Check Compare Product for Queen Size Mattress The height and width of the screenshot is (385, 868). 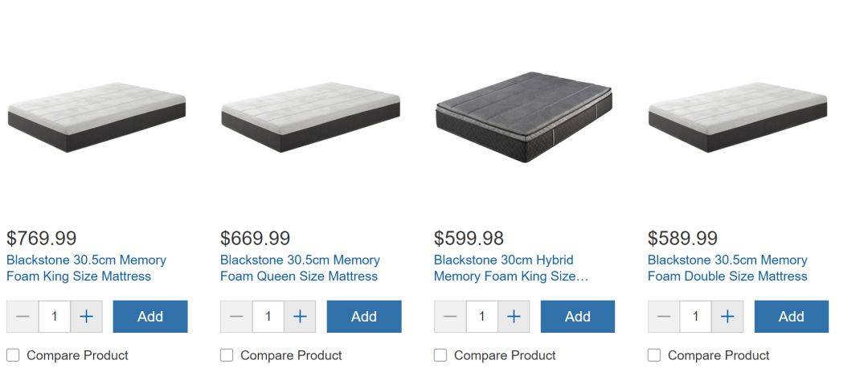pyautogui.click(x=227, y=355)
